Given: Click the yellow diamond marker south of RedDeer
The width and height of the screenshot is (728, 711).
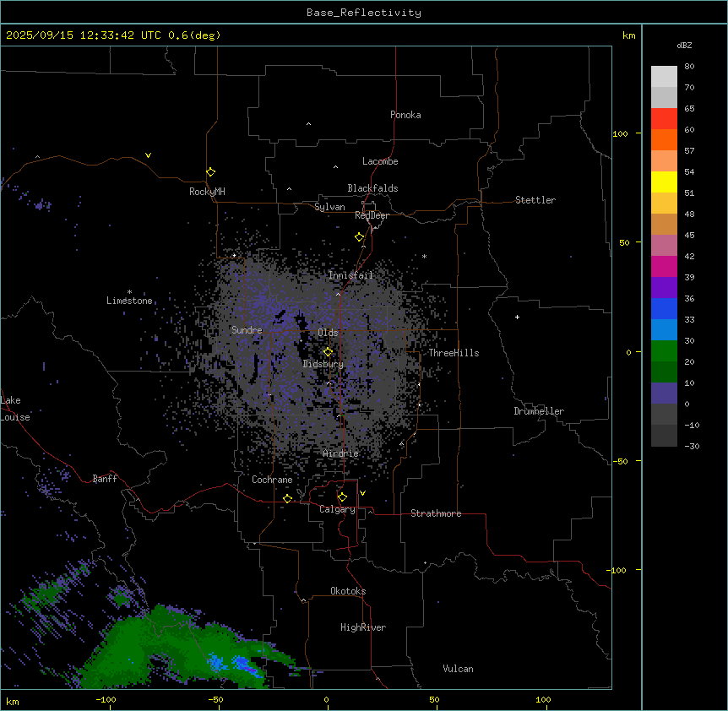Looking at the screenshot, I should [x=359, y=237].
